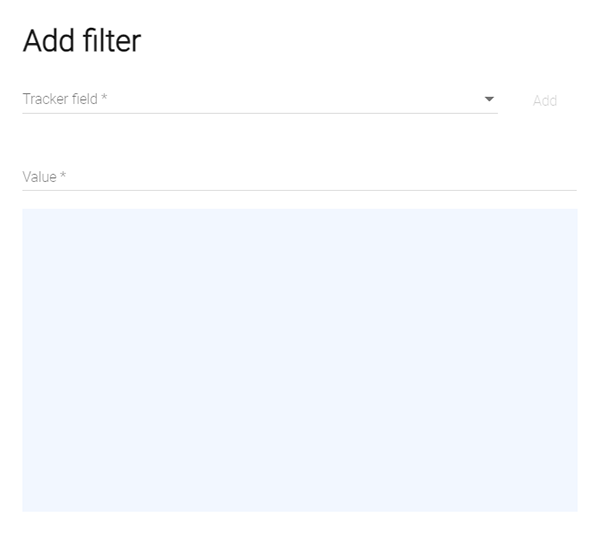Place the cursor in the Value field
The width and height of the screenshot is (600, 544).
coord(299,177)
